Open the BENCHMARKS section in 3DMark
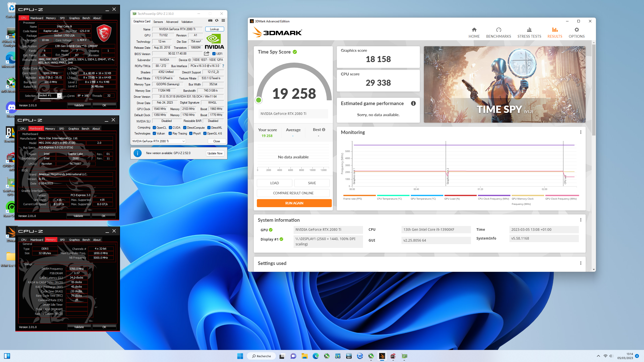644x362 pixels. pos(499,33)
